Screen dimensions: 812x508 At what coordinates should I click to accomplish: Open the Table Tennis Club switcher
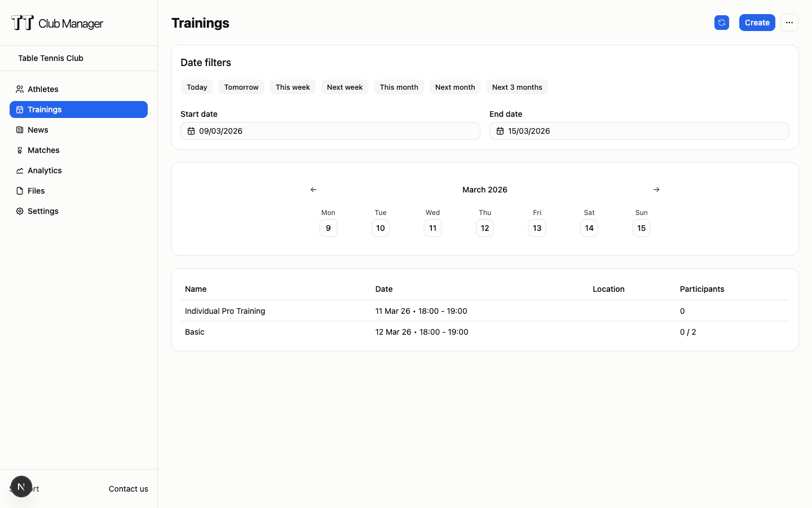click(78, 58)
